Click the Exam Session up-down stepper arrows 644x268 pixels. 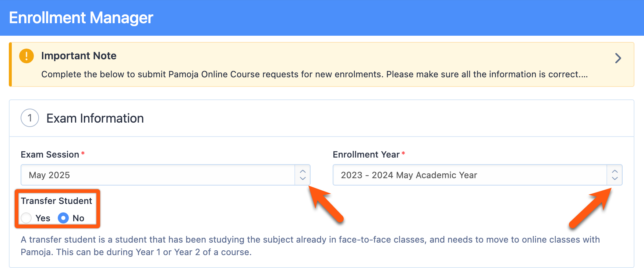coord(302,175)
